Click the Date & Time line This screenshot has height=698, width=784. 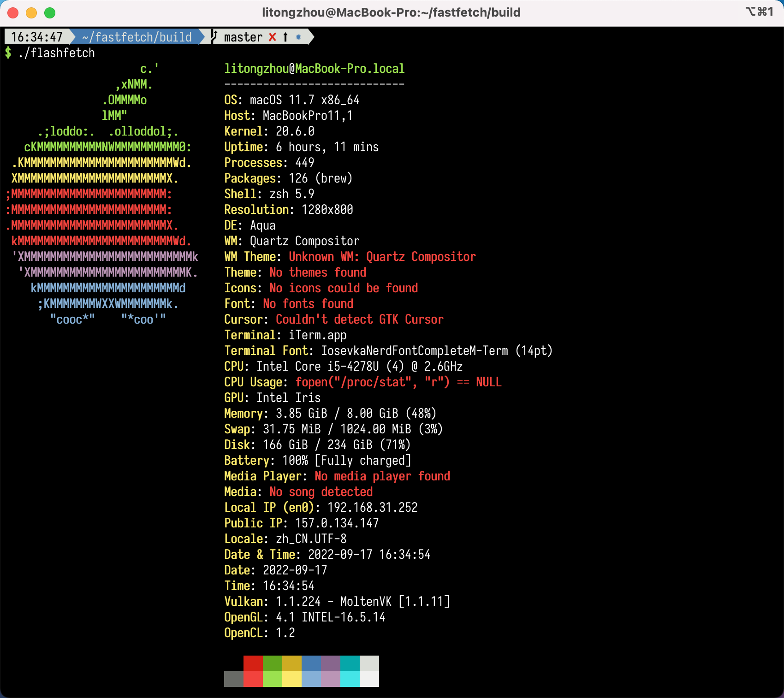(327, 555)
